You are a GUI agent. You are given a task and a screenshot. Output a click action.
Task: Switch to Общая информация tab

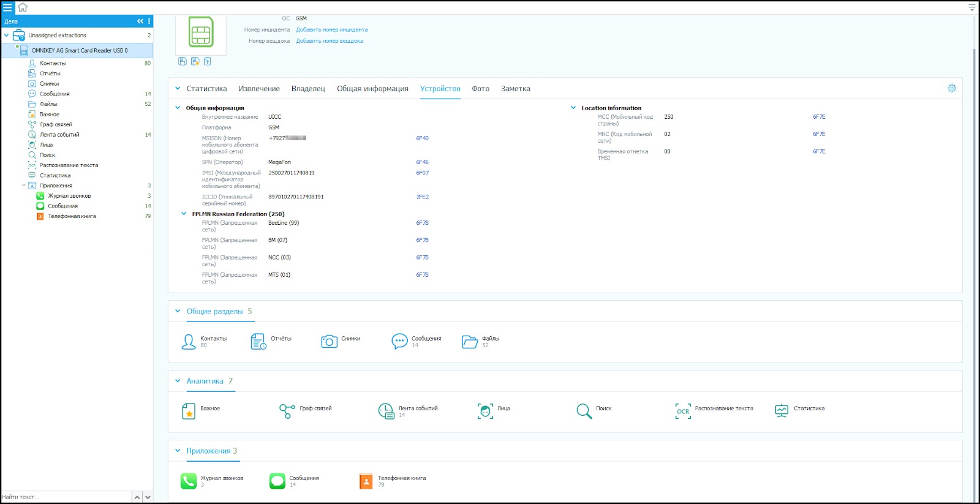click(372, 89)
